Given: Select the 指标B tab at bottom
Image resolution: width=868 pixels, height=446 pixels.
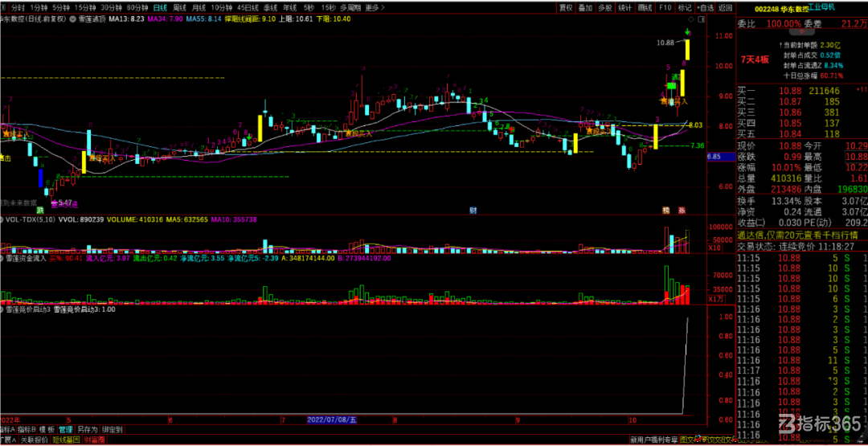Looking at the screenshot, I should point(26,429).
